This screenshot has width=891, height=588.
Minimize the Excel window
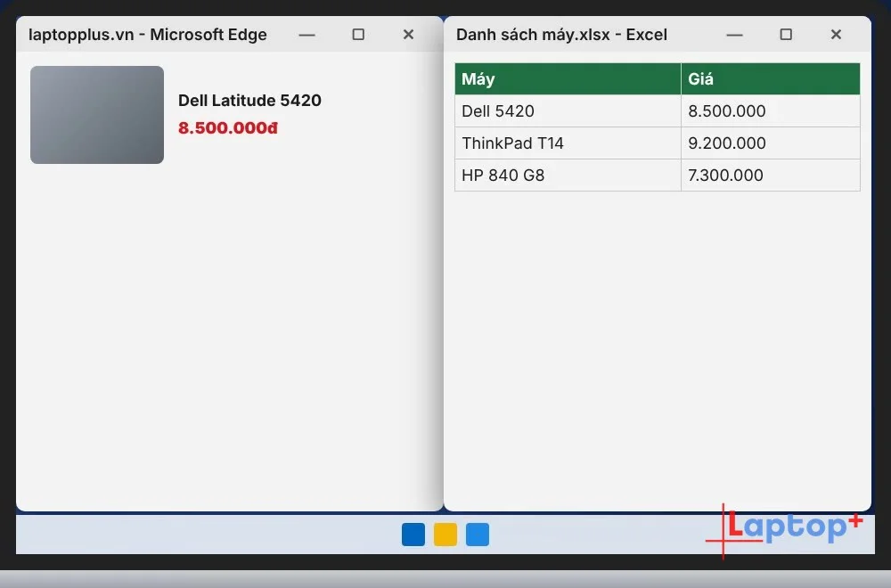(734, 35)
